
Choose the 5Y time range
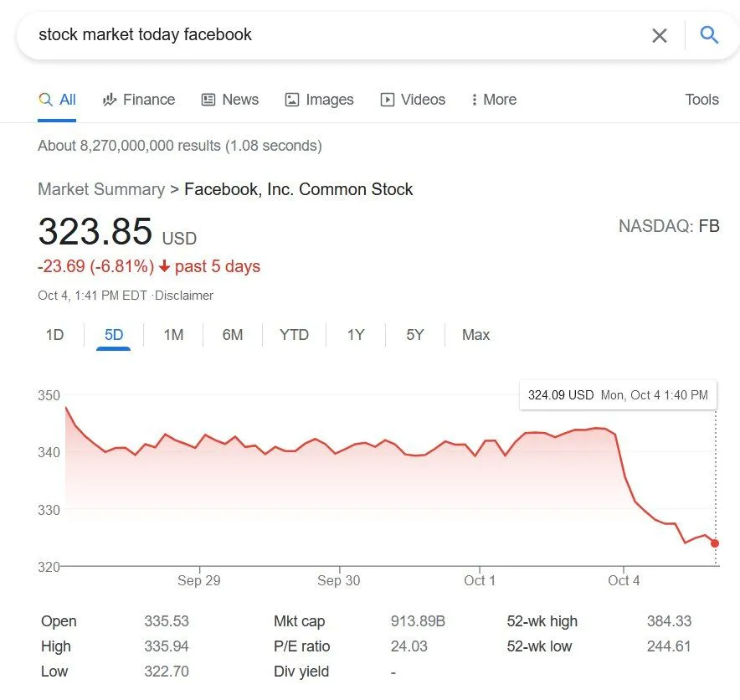414,334
